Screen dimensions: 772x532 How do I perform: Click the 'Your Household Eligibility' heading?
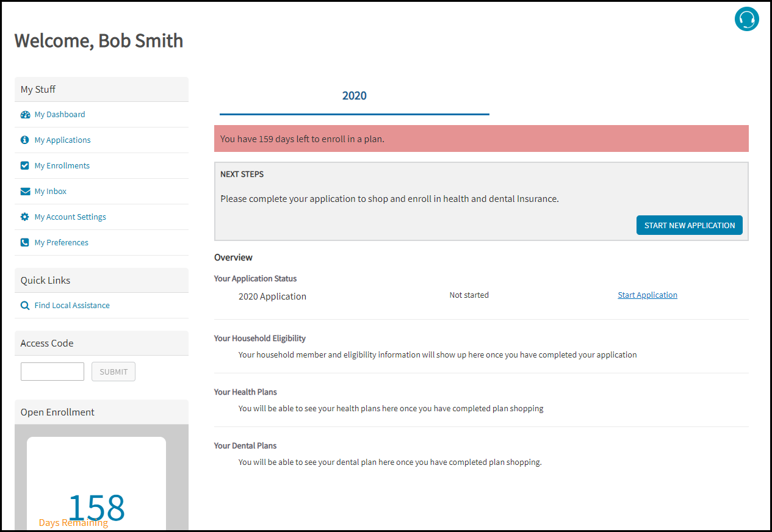pos(260,338)
